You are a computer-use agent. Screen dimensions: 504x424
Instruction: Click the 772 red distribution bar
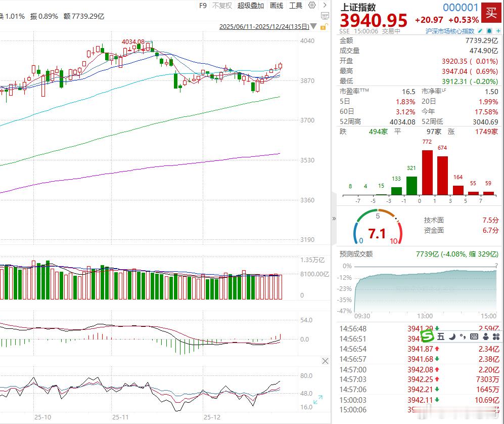(x=427, y=173)
